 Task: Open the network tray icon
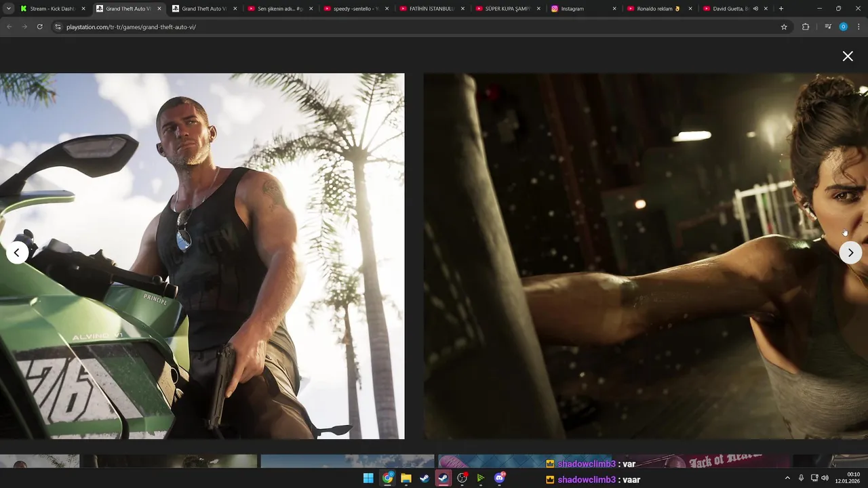tap(814, 478)
